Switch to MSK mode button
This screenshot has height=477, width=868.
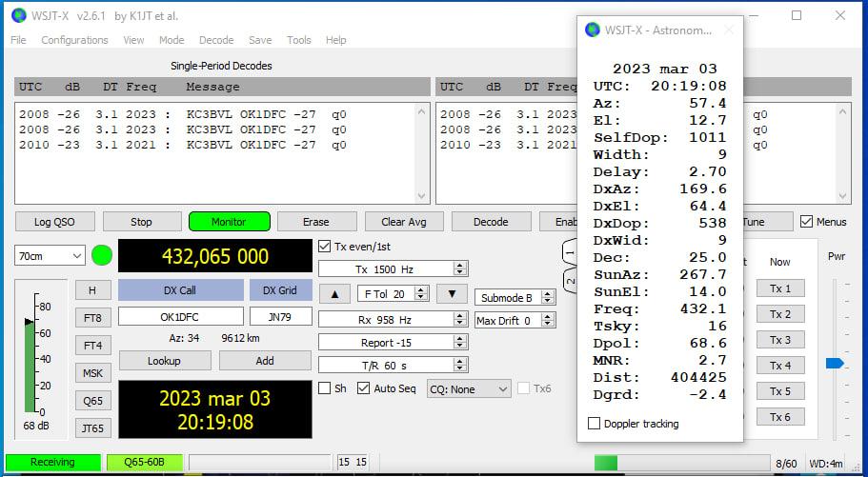pyautogui.click(x=93, y=373)
